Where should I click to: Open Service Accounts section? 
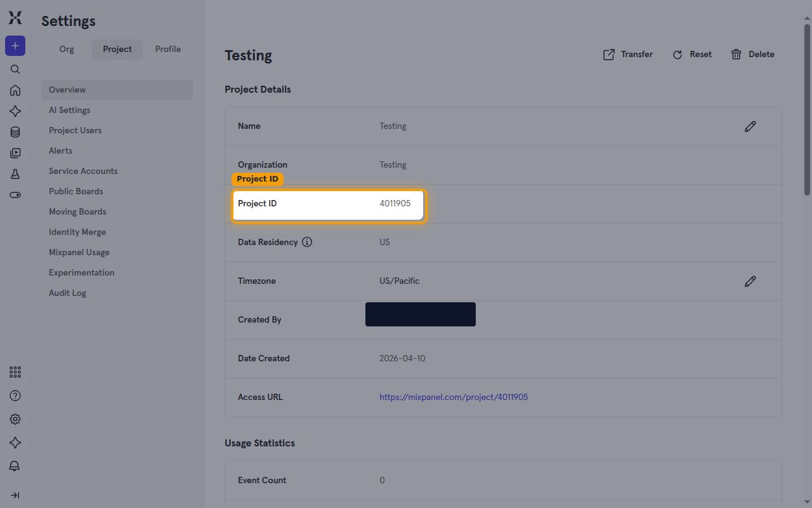click(x=117, y=171)
